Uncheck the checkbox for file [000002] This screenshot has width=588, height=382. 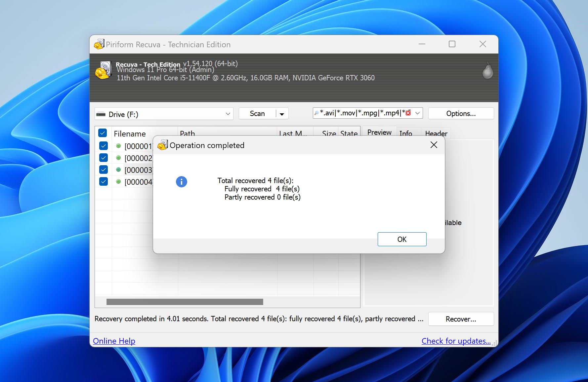click(x=104, y=158)
